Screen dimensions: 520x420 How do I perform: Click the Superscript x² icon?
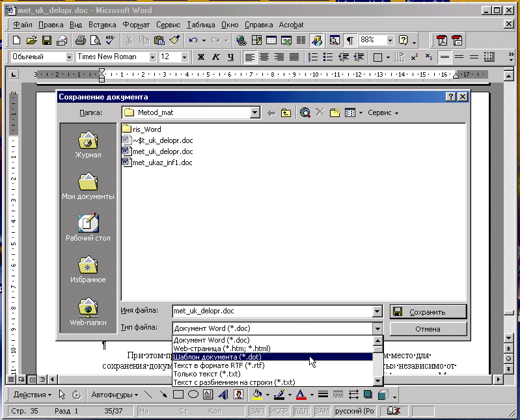(415, 57)
